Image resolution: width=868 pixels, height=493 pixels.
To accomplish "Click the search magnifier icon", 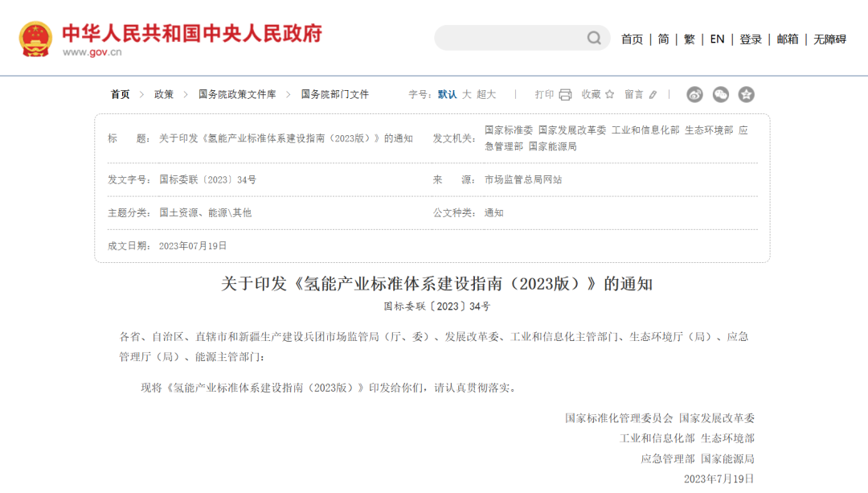I will click(594, 39).
